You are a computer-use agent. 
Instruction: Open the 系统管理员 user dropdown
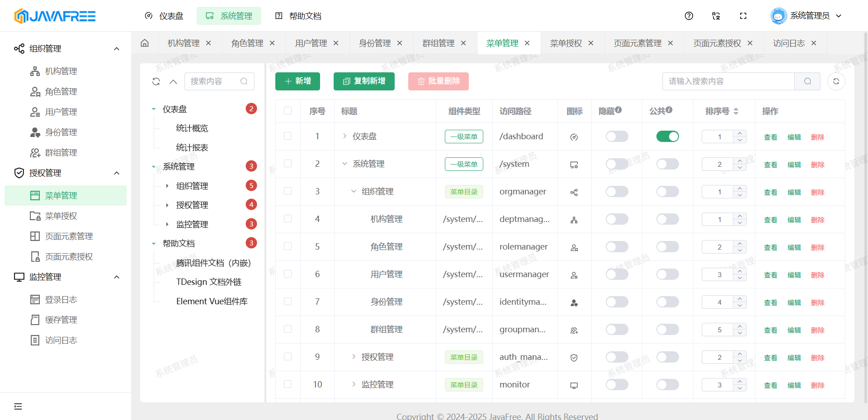pos(807,16)
